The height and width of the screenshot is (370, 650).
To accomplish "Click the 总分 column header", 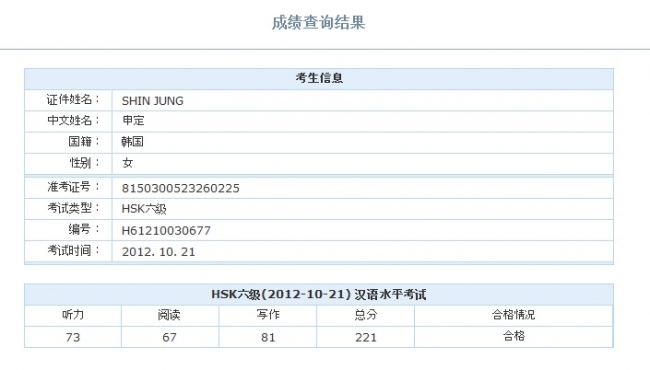I will pyautogui.click(x=366, y=315).
